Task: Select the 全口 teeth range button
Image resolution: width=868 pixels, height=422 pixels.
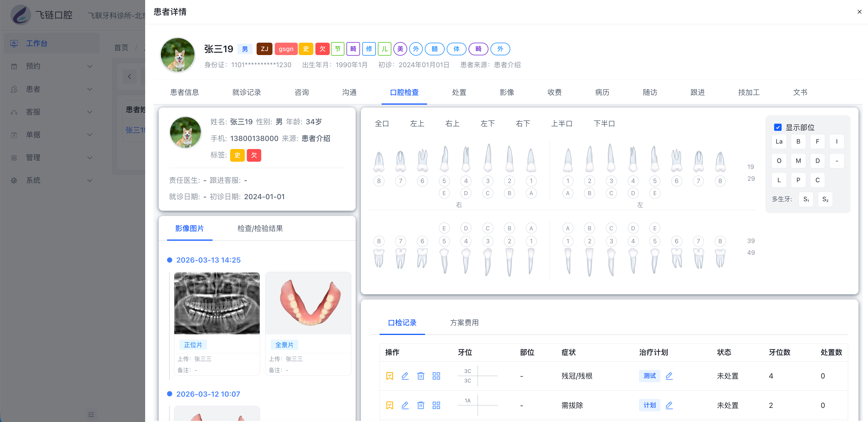Action: click(382, 124)
